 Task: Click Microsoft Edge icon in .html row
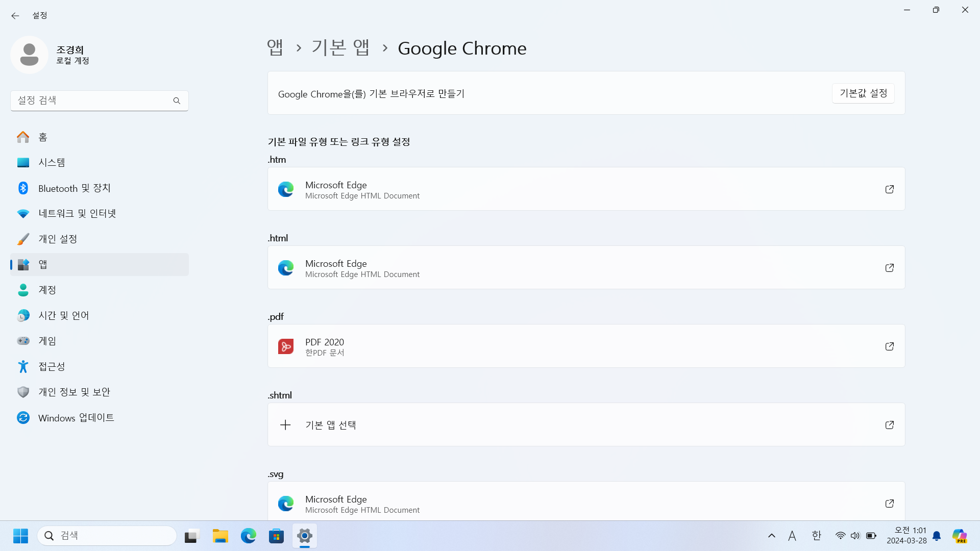pos(286,268)
